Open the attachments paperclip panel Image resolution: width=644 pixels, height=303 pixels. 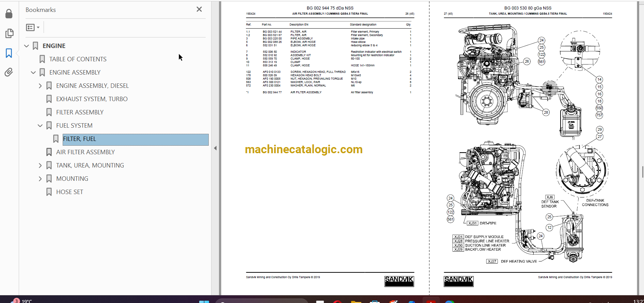click(9, 72)
